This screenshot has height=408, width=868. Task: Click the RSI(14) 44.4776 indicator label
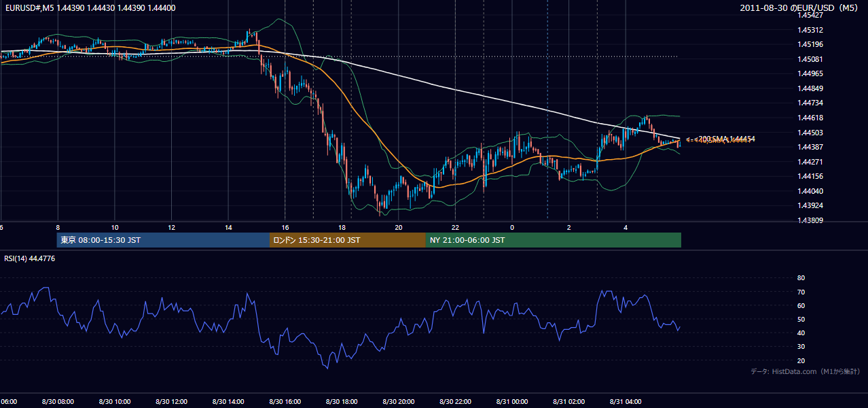pos(30,258)
